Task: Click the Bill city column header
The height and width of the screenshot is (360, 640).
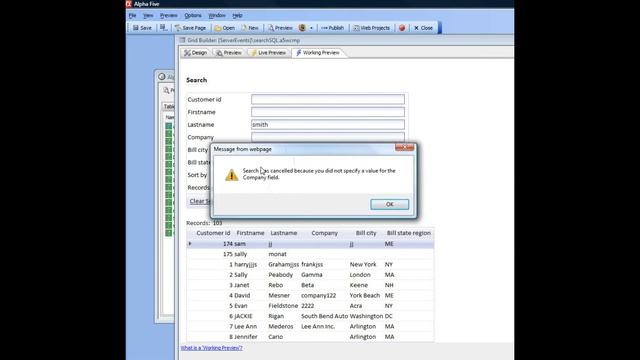Action: (x=366, y=233)
